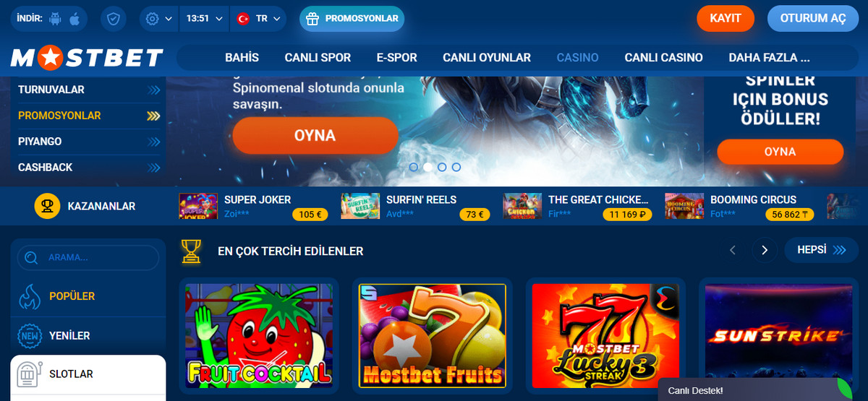Switch to the fourth banner slide dot

click(x=456, y=167)
